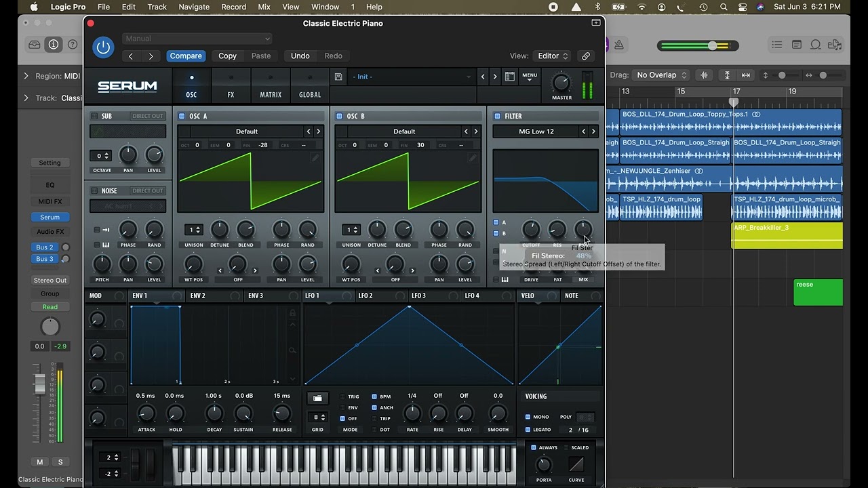This screenshot has height=488, width=868.
Task: Disable the OSC A enable checkbox
Action: 182,116
